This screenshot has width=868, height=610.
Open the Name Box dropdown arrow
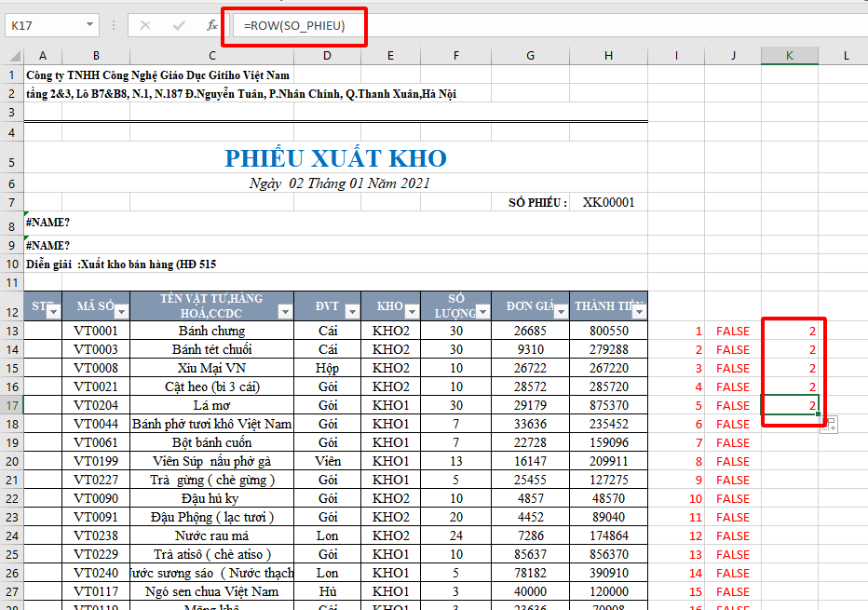pyautogui.click(x=89, y=25)
